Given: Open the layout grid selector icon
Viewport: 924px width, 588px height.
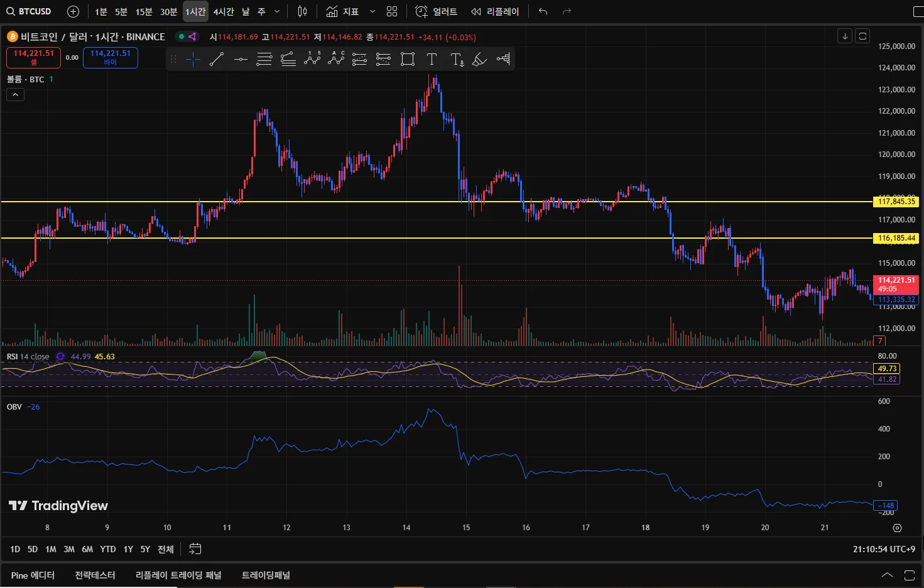Looking at the screenshot, I should coord(392,11).
